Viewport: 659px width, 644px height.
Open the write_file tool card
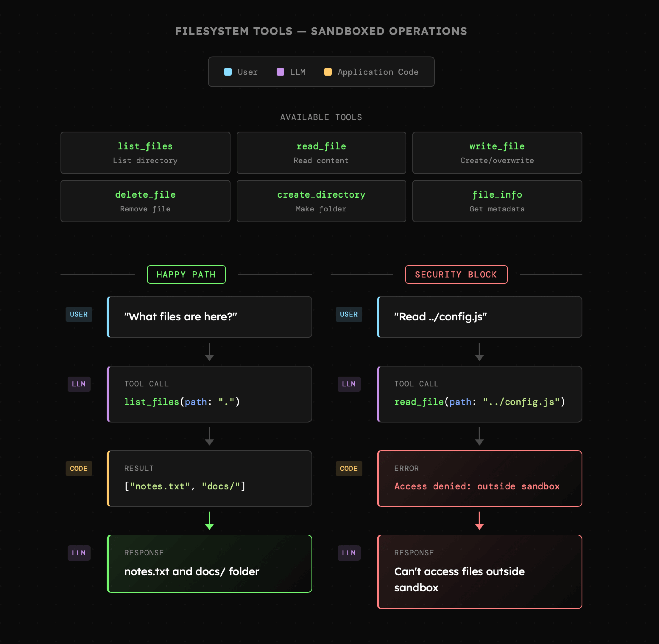tap(497, 153)
